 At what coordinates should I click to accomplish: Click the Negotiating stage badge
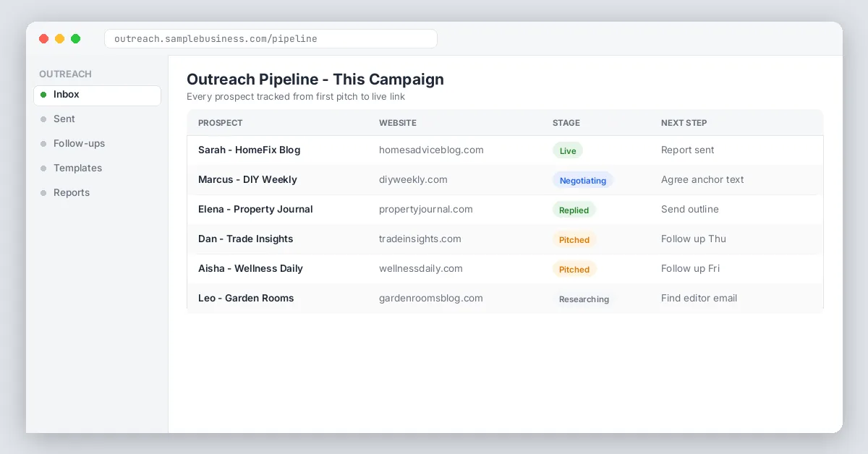[x=583, y=180]
